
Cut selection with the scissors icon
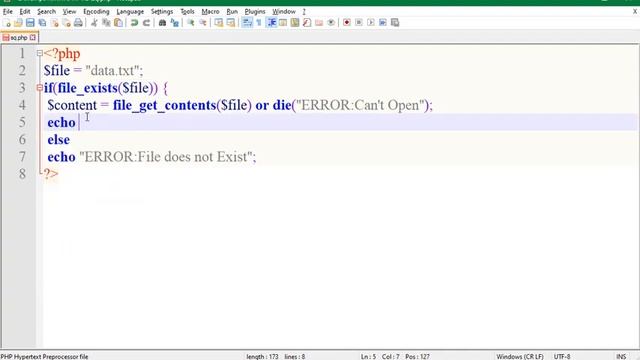point(94,23)
